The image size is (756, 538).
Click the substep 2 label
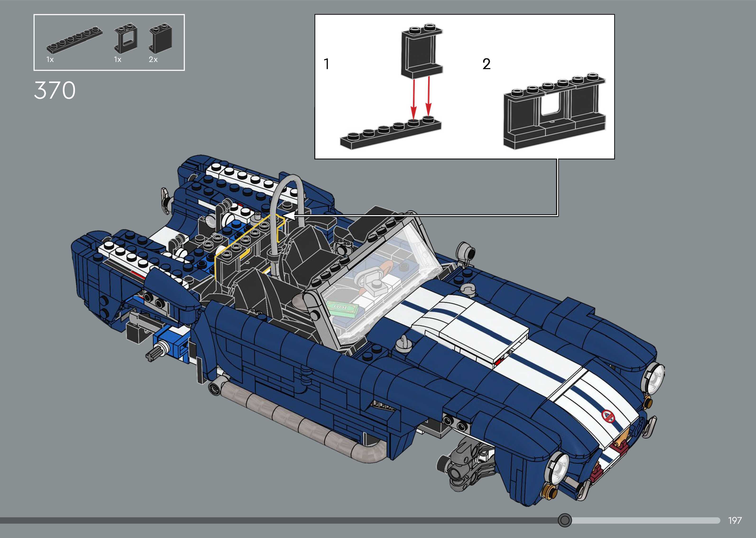coord(486,64)
